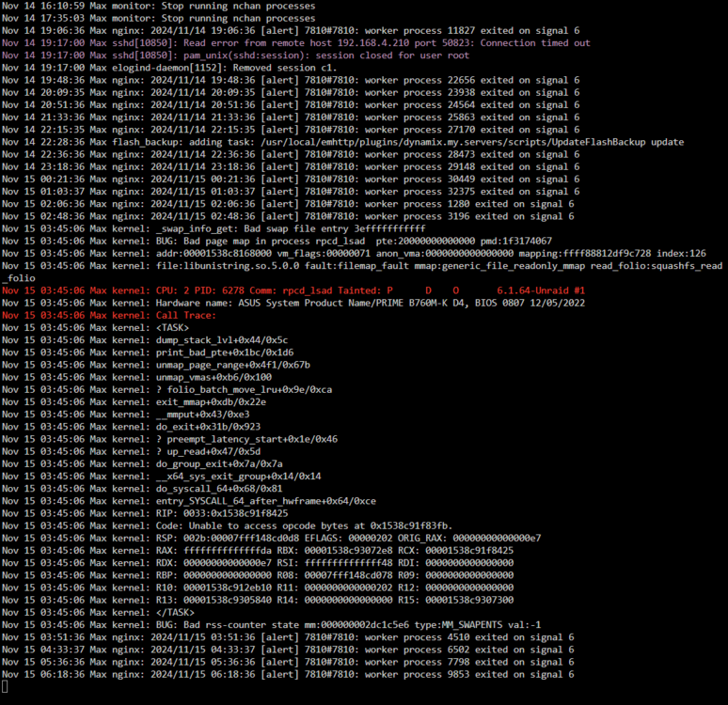Screen dimensions: 728x705
Task: Select the 'do_group_exit+0x7a/0x7a' line
Action: coord(142,463)
